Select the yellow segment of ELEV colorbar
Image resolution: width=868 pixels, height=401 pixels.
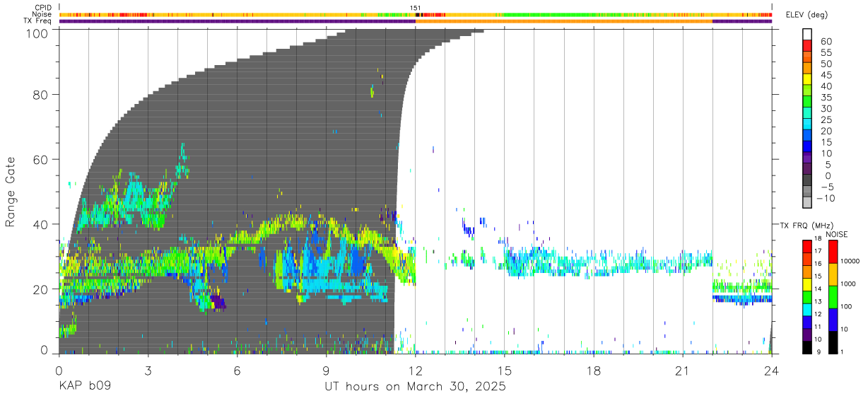[807, 79]
